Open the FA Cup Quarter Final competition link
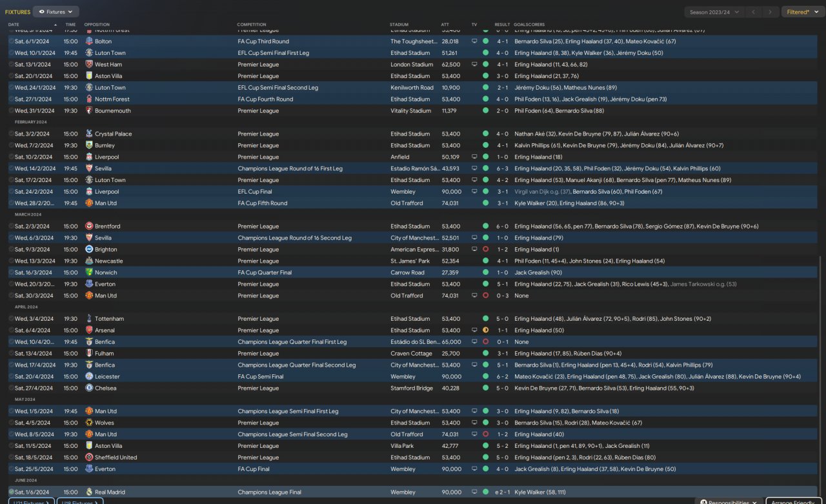 pos(265,273)
